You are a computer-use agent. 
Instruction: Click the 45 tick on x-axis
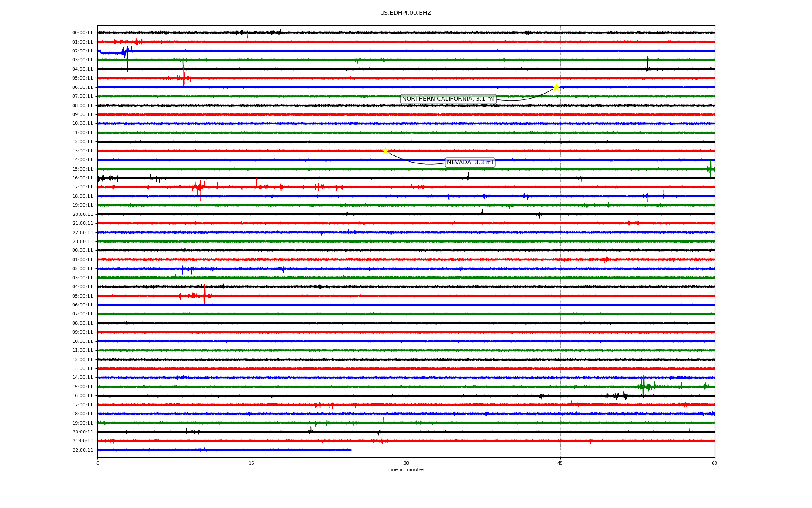(x=560, y=463)
